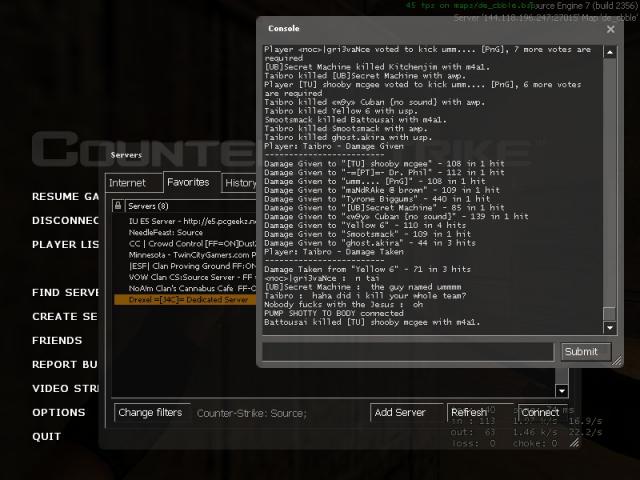Click 'Battousai killed [TU] shooby mcgee' line
This screenshot has height=480, width=640.
pyautogui.click(x=372, y=322)
